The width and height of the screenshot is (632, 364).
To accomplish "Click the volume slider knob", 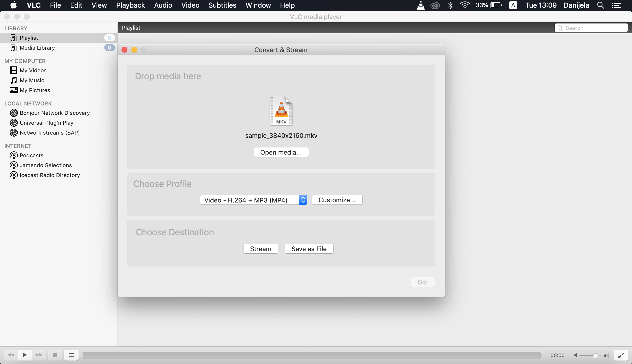I will [x=595, y=355].
